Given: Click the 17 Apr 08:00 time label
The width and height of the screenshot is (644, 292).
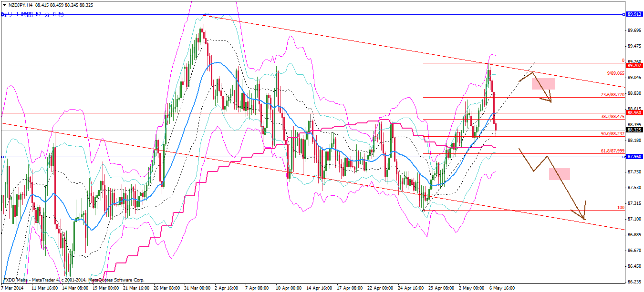Looking at the screenshot, I should pos(349,288).
